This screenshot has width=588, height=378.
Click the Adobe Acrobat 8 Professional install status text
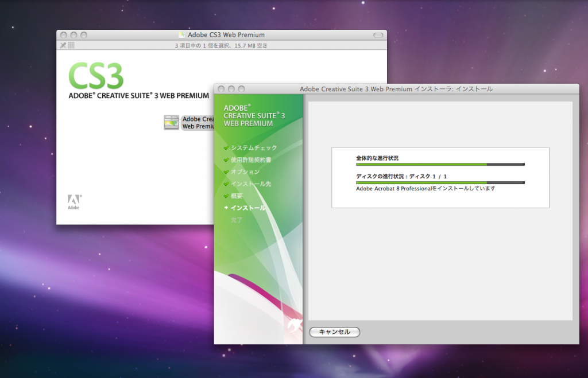point(425,189)
